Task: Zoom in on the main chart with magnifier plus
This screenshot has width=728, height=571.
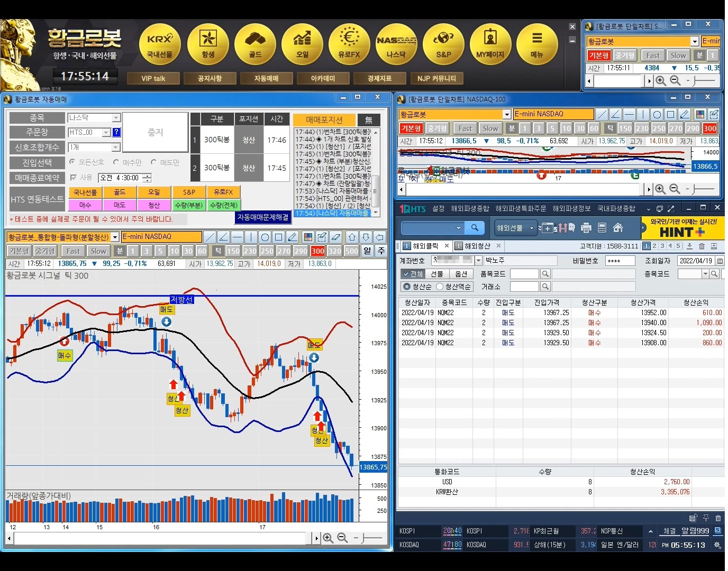Action: 328,538
